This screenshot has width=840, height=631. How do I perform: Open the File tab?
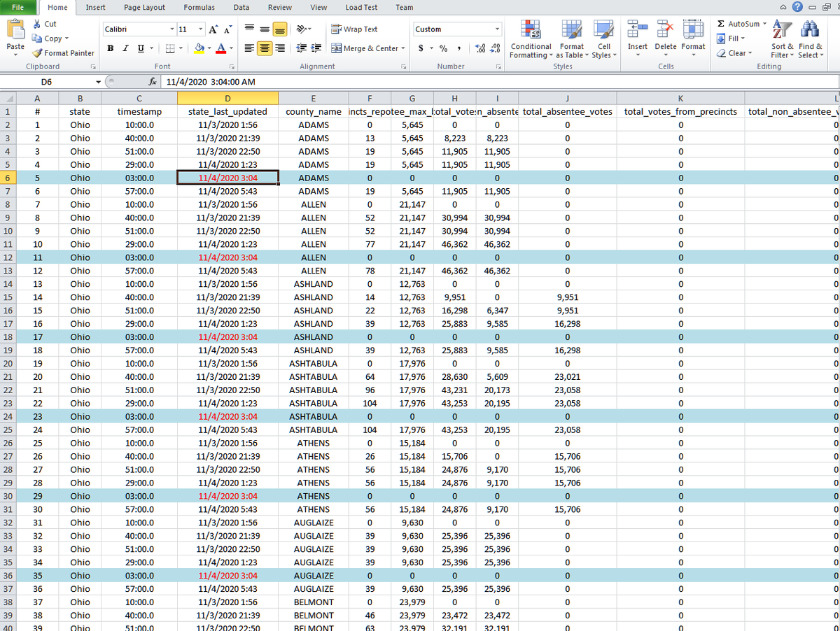pyautogui.click(x=17, y=7)
